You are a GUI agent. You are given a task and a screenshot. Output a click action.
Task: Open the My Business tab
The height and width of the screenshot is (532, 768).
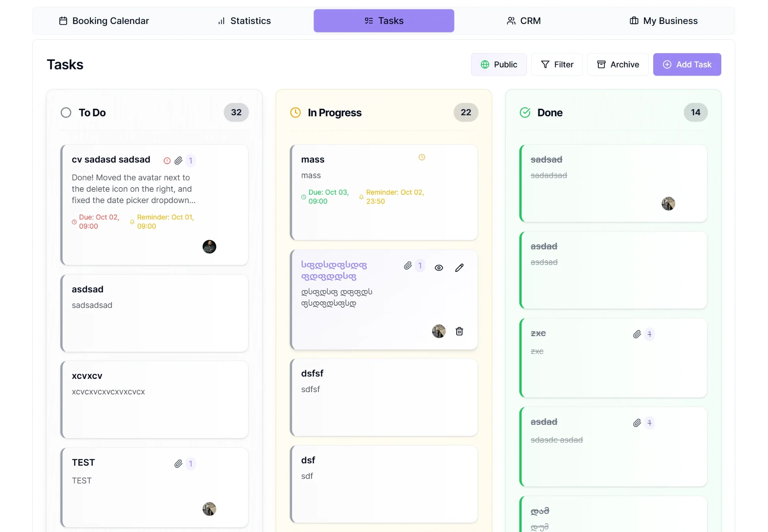click(663, 21)
